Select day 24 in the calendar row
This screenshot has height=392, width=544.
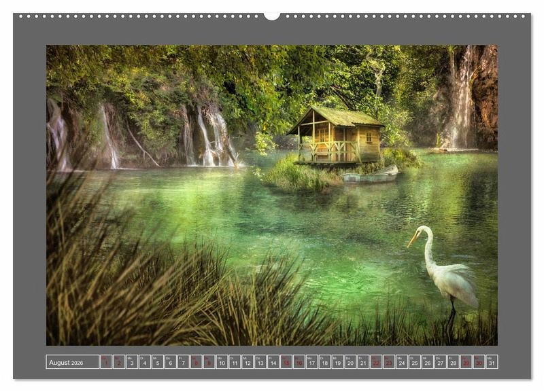[x=401, y=361]
